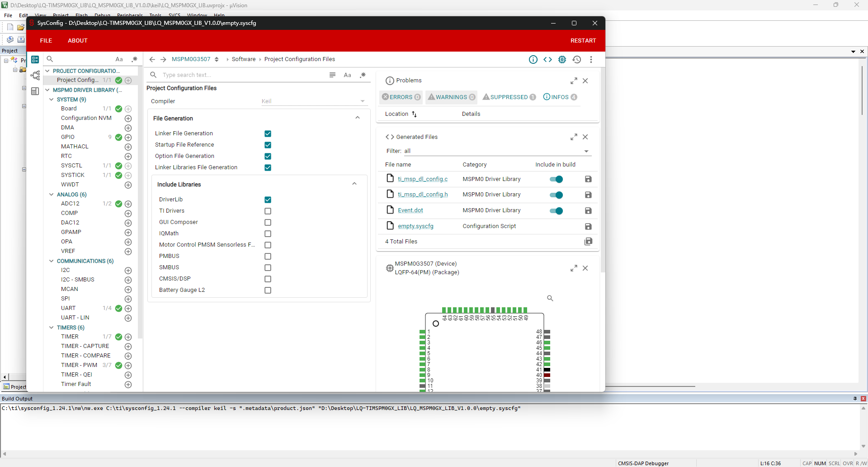Collapse the ANALOG (6) group
This screenshot has height=467, width=868.
coord(52,195)
